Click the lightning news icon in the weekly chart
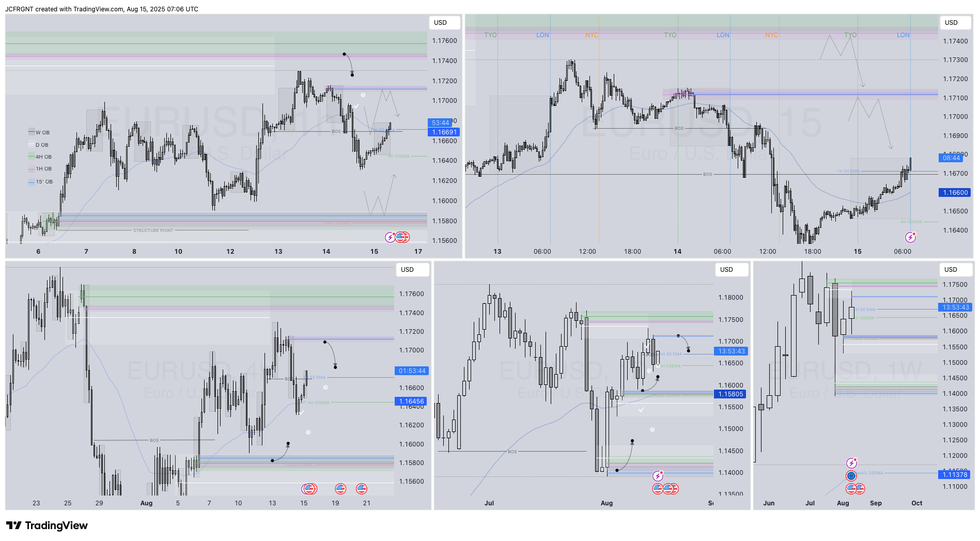The image size is (980, 541). 851,463
